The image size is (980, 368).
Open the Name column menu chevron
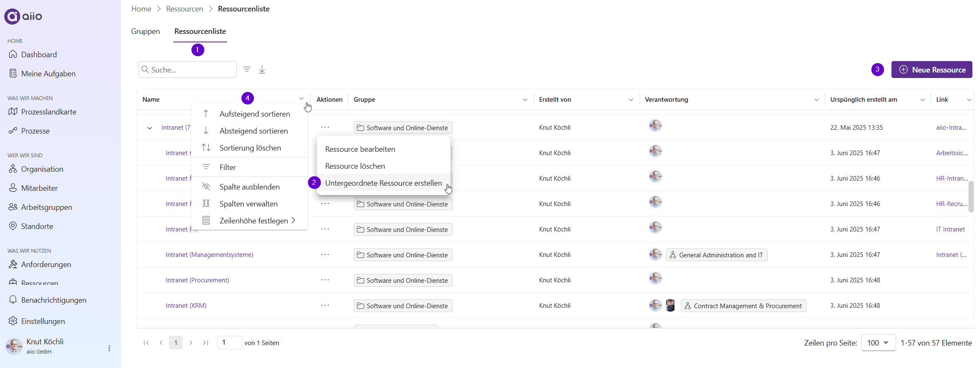[x=301, y=99]
